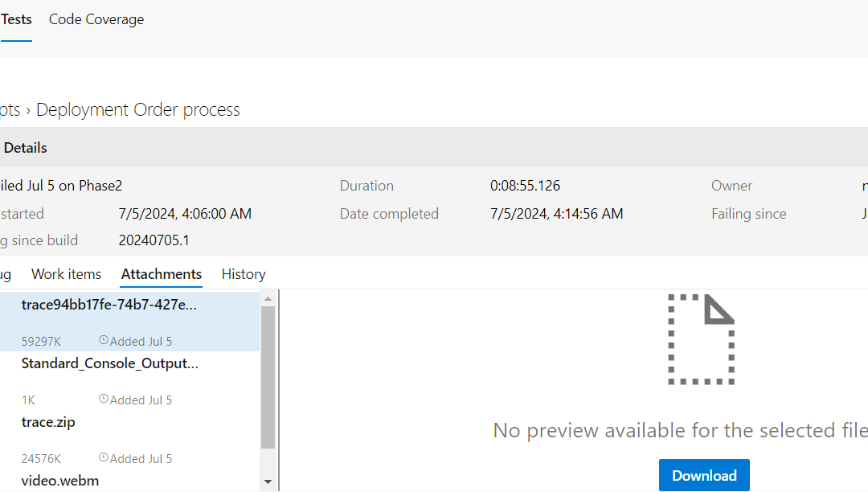Click the clock icon on the 59297K attachment
The image size is (868, 492).
[103, 341]
